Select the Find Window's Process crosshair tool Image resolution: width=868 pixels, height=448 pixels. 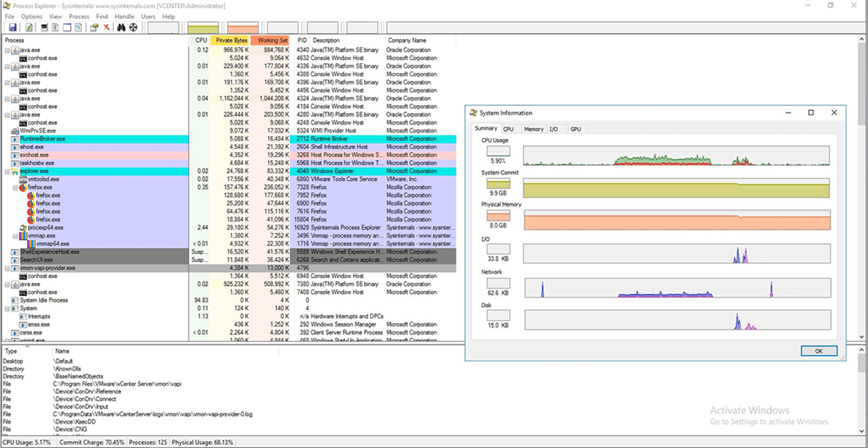133,27
